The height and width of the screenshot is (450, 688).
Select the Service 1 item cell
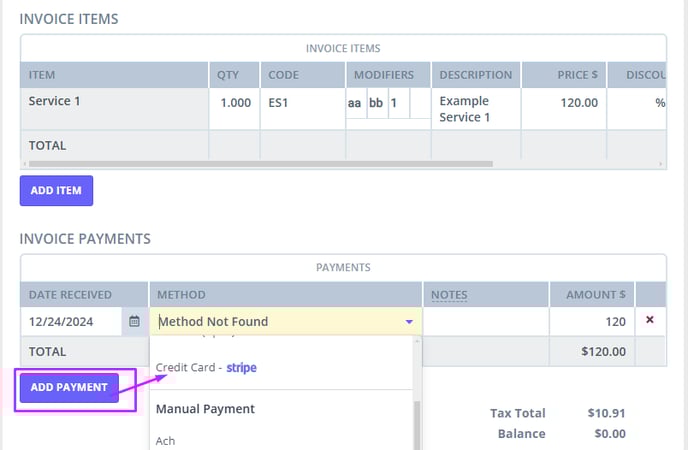[113, 102]
